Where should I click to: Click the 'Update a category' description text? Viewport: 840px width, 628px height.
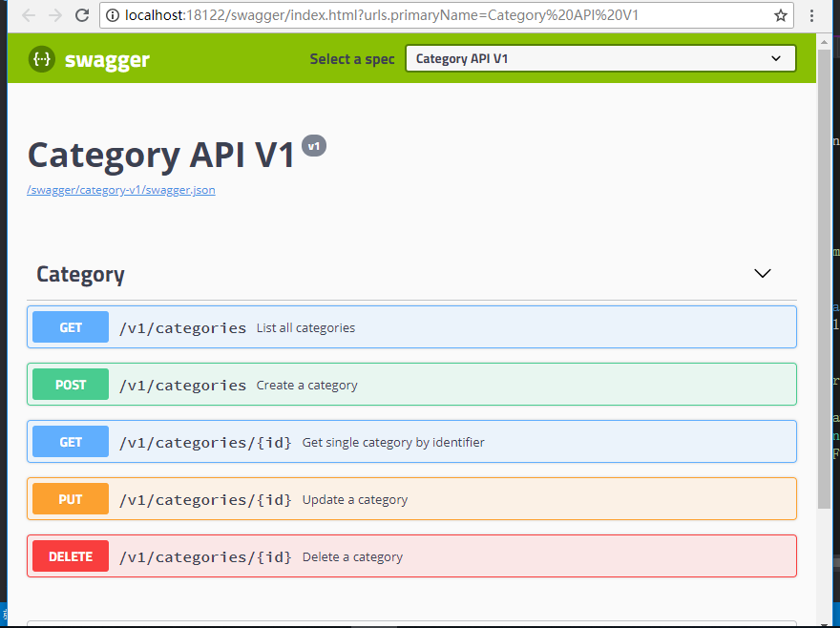(x=355, y=500)
